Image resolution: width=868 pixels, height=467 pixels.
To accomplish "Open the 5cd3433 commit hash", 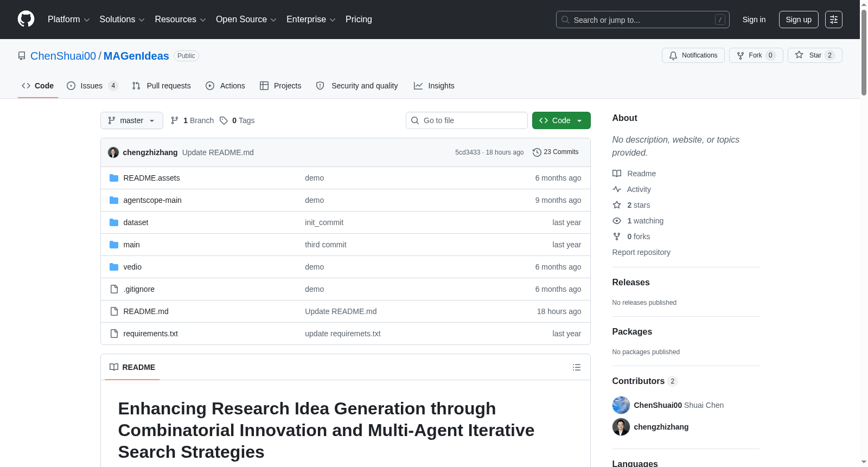I will click(468, 152).
